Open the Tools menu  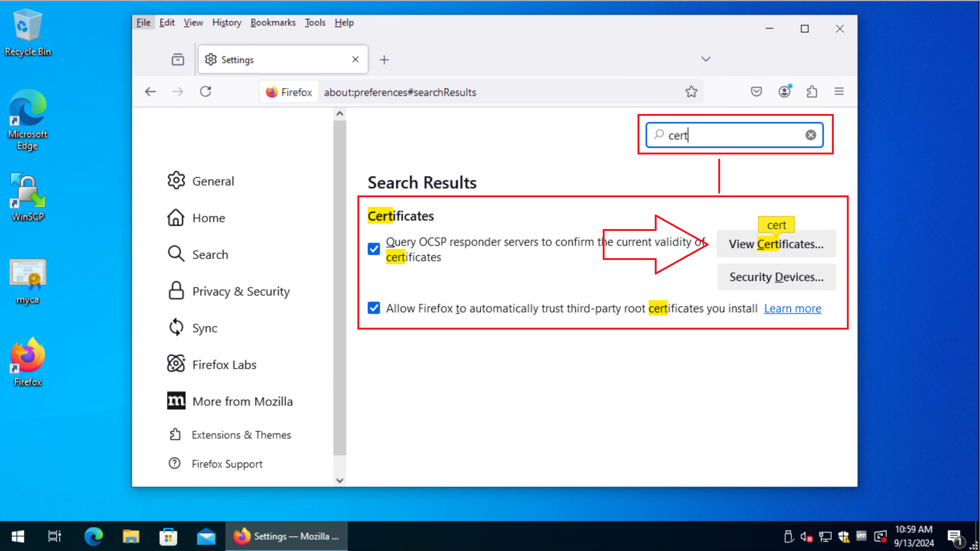[315, 23]
